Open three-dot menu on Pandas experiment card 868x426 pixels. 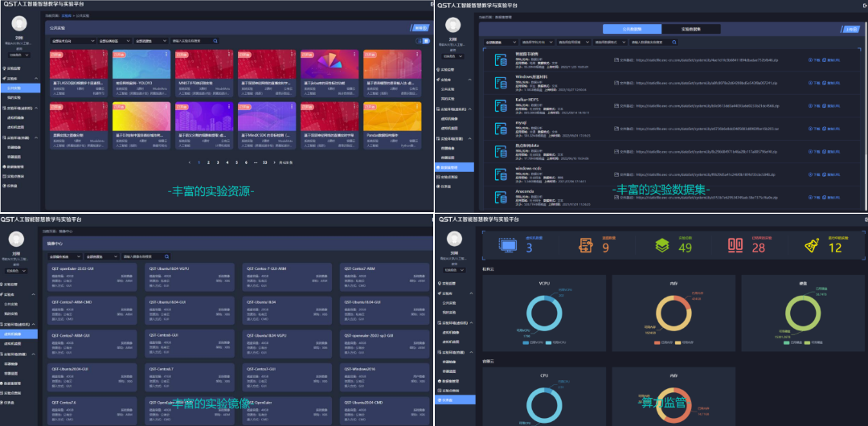point(416,105)
